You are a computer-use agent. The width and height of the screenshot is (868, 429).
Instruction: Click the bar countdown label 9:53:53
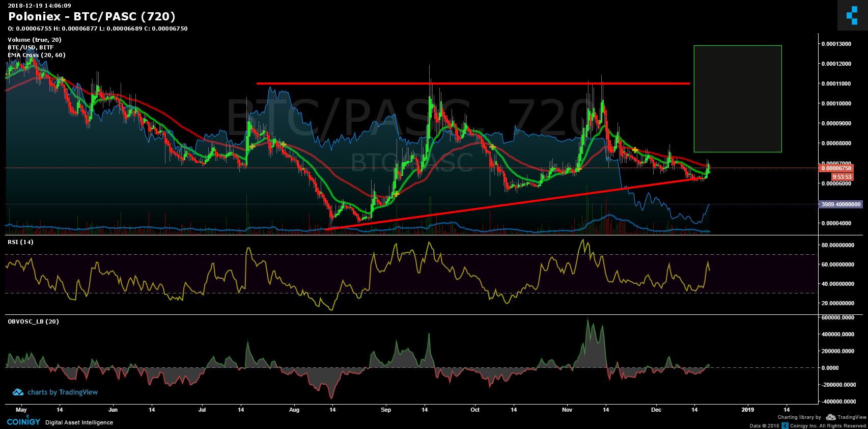pyautogui.click(x=842, y=177)
